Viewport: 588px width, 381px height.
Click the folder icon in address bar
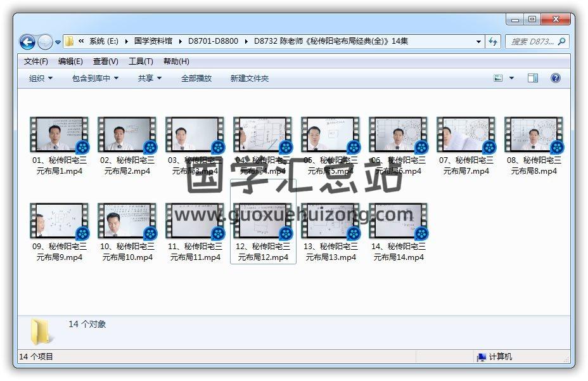click(70, 42)
